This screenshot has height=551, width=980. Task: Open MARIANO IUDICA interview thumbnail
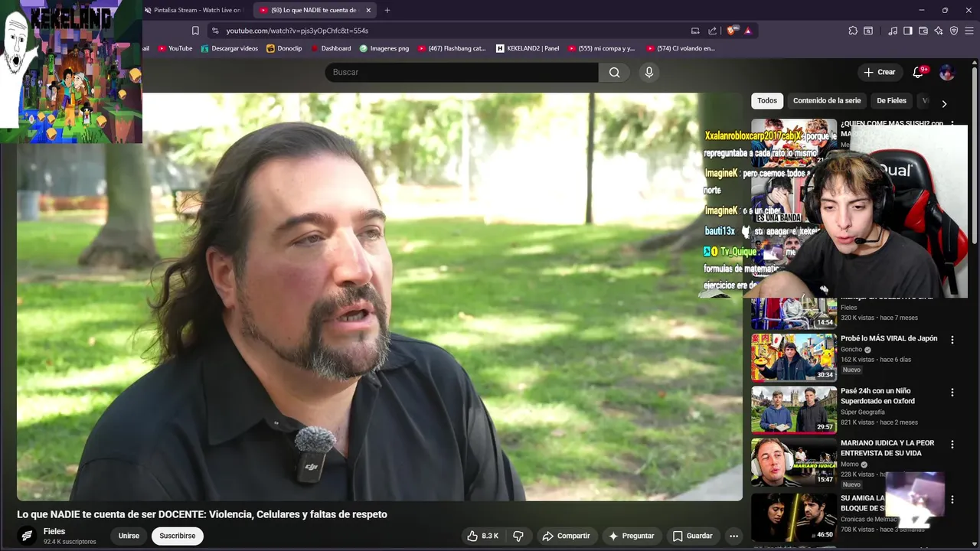pos(794,462)
